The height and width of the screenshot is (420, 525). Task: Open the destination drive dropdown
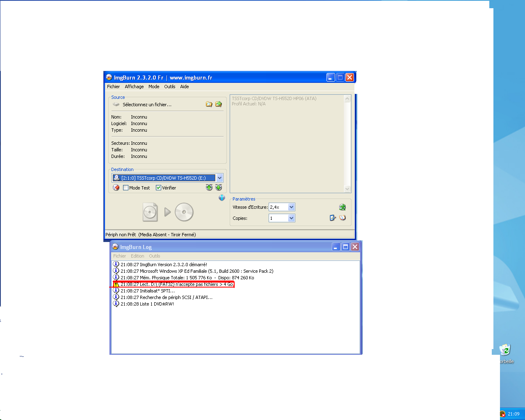(220, 178)
